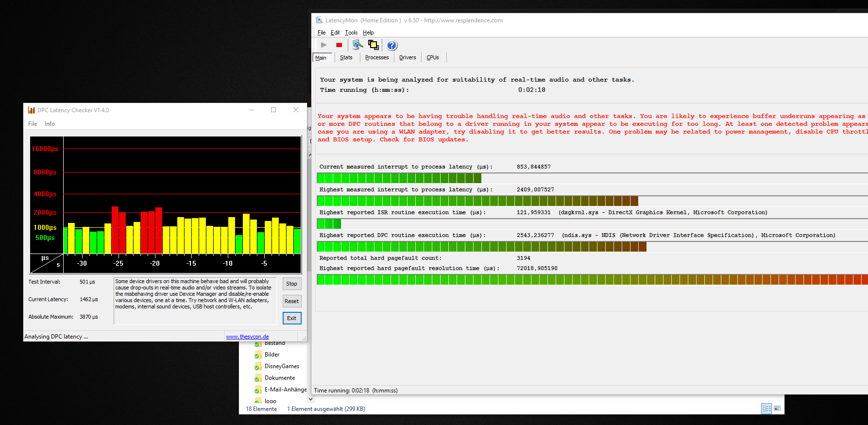Switch to the Processes tab

[x=377, y=57]
